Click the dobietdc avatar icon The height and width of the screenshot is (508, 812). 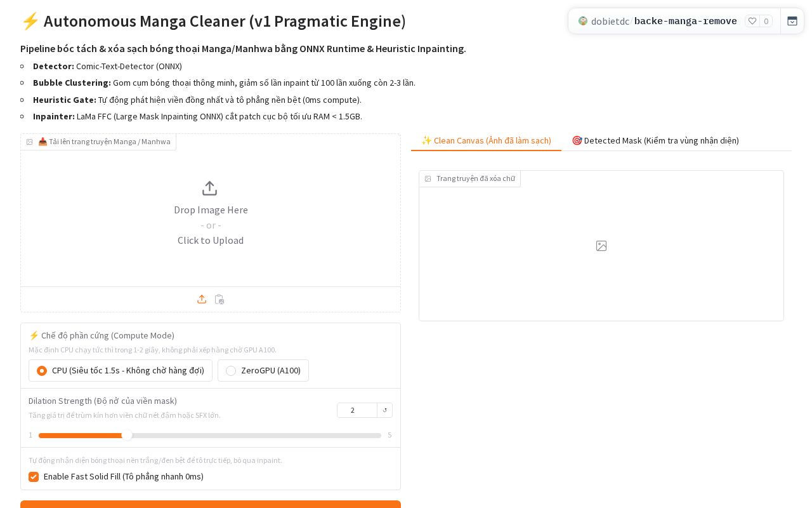pos(583,21)
